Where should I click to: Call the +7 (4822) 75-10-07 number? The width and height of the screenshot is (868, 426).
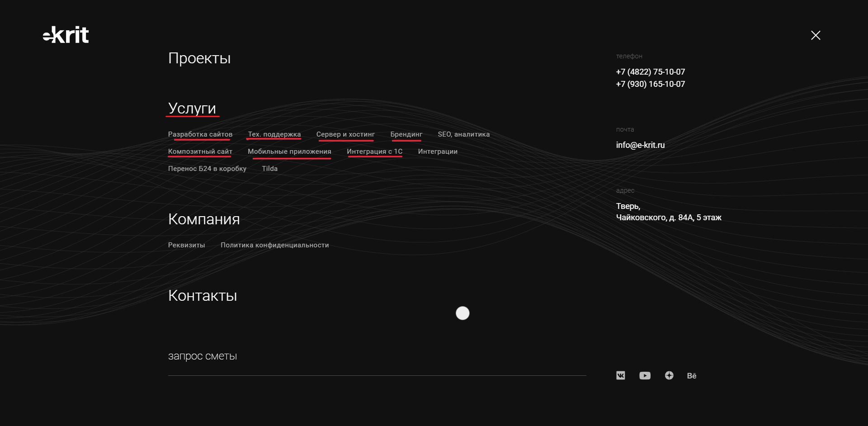[x=651, y=72]
